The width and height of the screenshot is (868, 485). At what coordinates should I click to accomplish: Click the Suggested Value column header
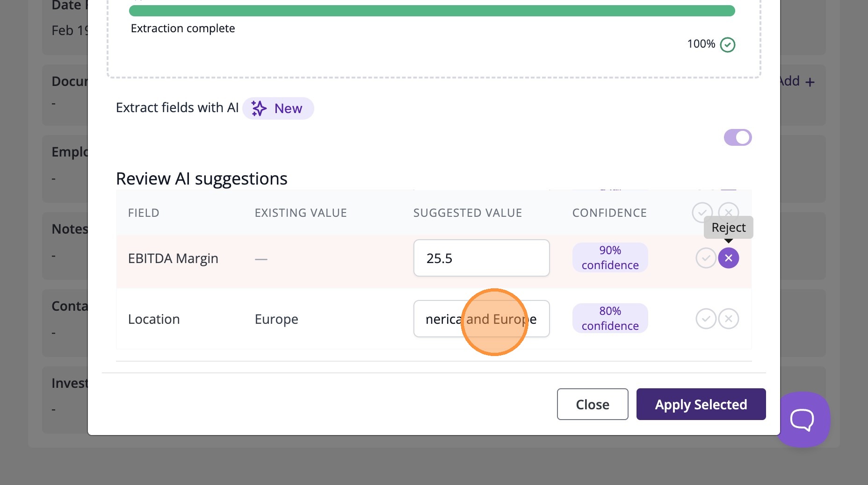467,213
